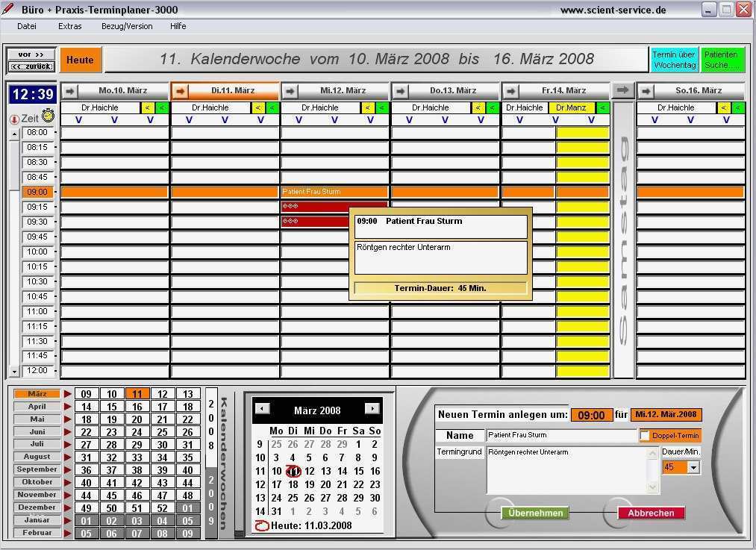Click the green '<' button in Monday's Dr.Haichle header
Image resolution: width=756 pixels, height=550 pixels.
(162, 108)
